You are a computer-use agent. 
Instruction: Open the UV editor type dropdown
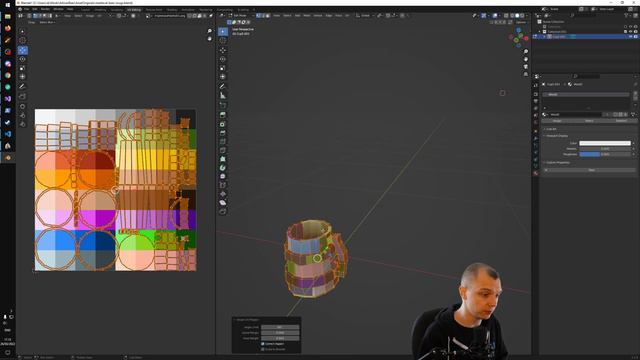21,16
